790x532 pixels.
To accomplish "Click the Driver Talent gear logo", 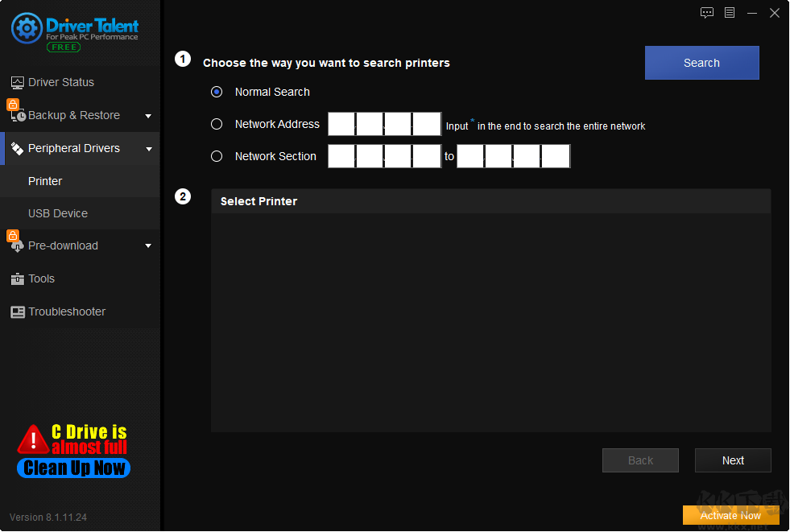I will pyautogui.click(x=27, y=28).
